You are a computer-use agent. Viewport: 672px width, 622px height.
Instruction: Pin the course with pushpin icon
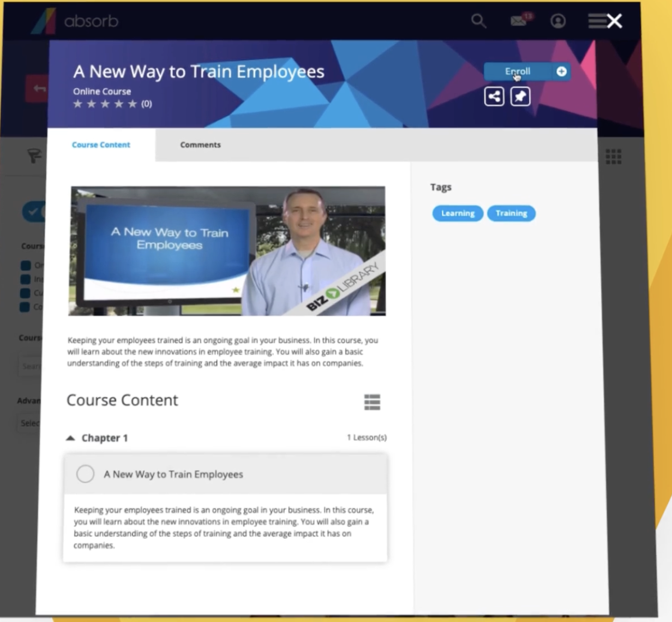pyautogui.click(x=520, y=97)
